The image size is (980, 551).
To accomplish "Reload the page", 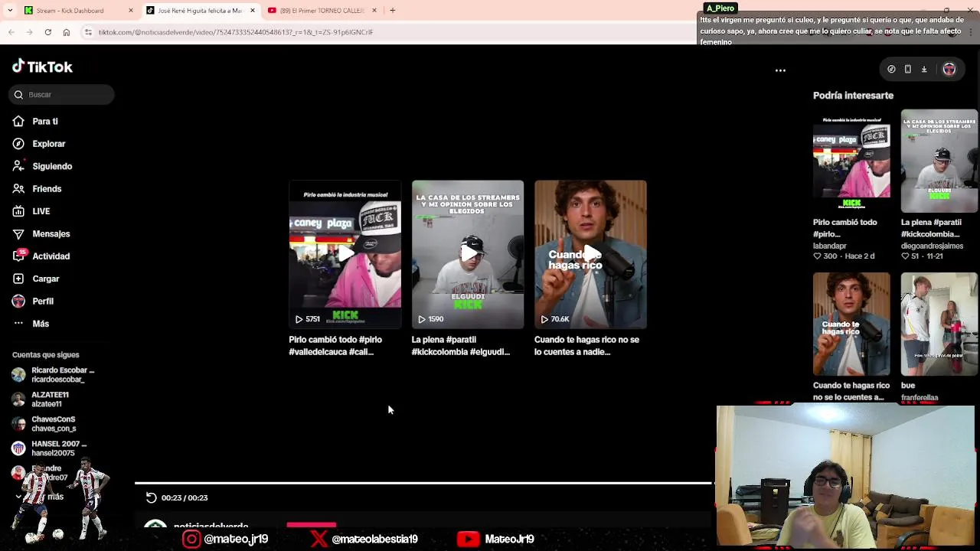I will pyautogui.click(x=48, y=32).
